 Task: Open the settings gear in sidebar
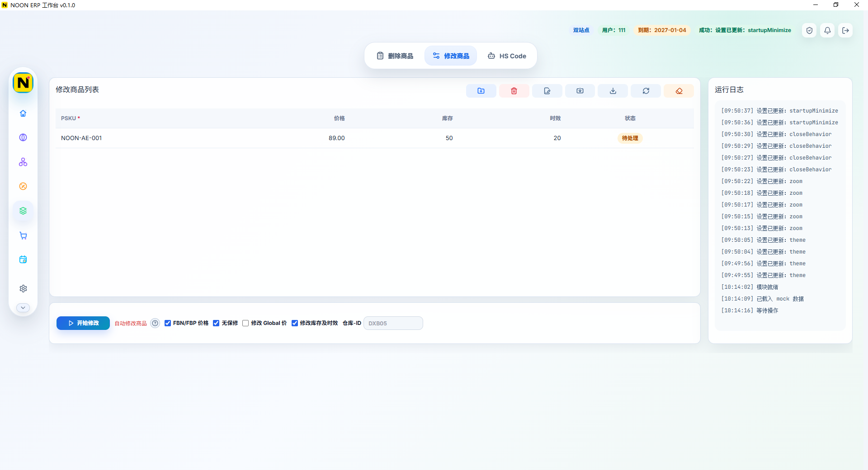[x=23, y=288]
